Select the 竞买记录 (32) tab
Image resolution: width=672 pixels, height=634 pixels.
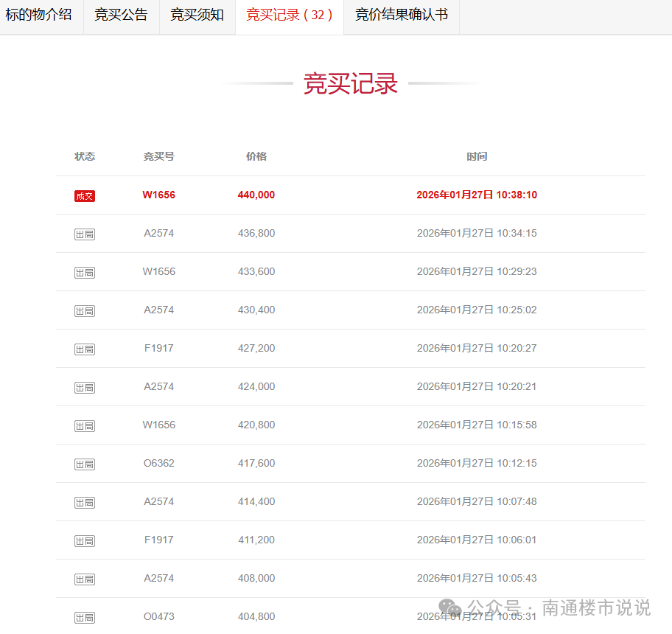pyautogui.click(x=289, y=15)
